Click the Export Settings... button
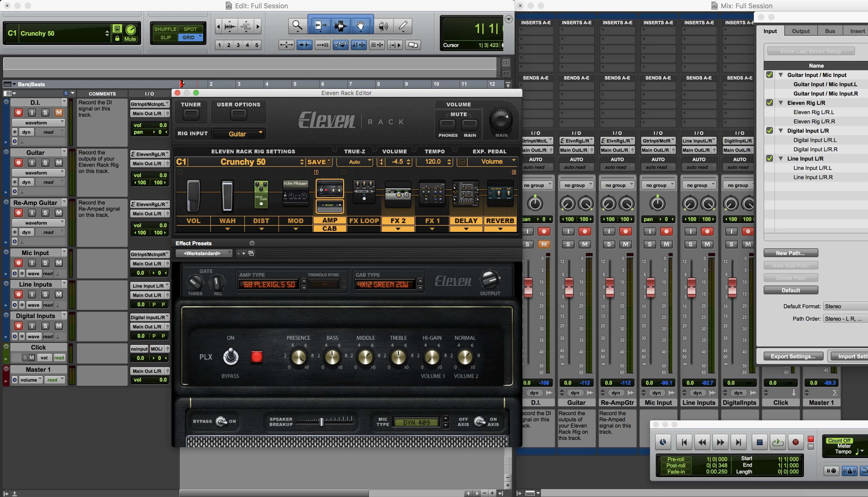Viewport: 868px width, 497px height. point(793,356)
